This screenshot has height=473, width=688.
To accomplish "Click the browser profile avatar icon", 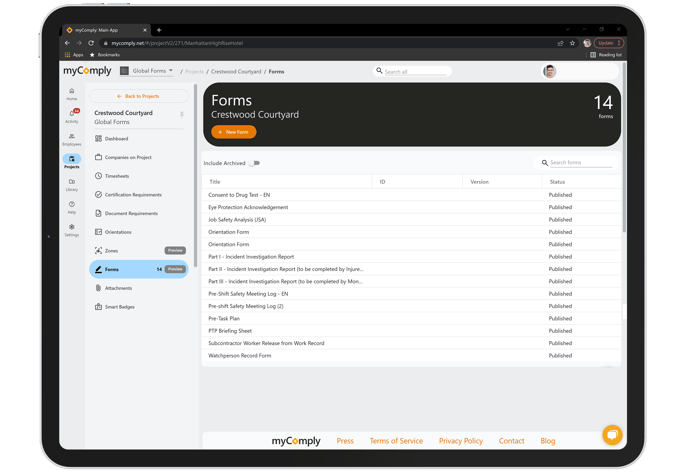I will pyautogui.click(x=587, y=43).
